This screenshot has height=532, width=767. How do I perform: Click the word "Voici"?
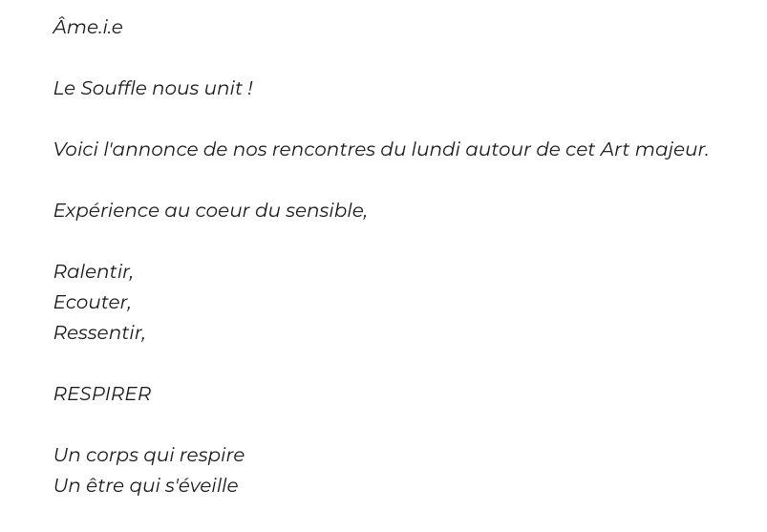[75, 150]
